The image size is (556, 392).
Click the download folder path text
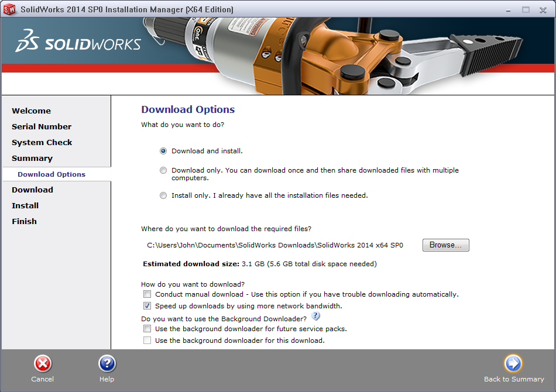(x=275, y=245)
